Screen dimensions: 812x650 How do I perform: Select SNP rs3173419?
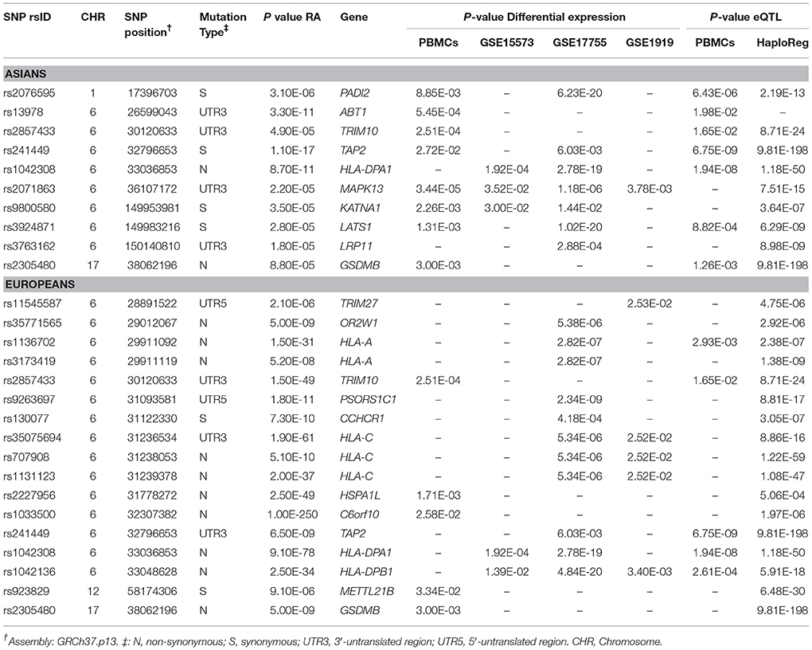pos(29,362)
